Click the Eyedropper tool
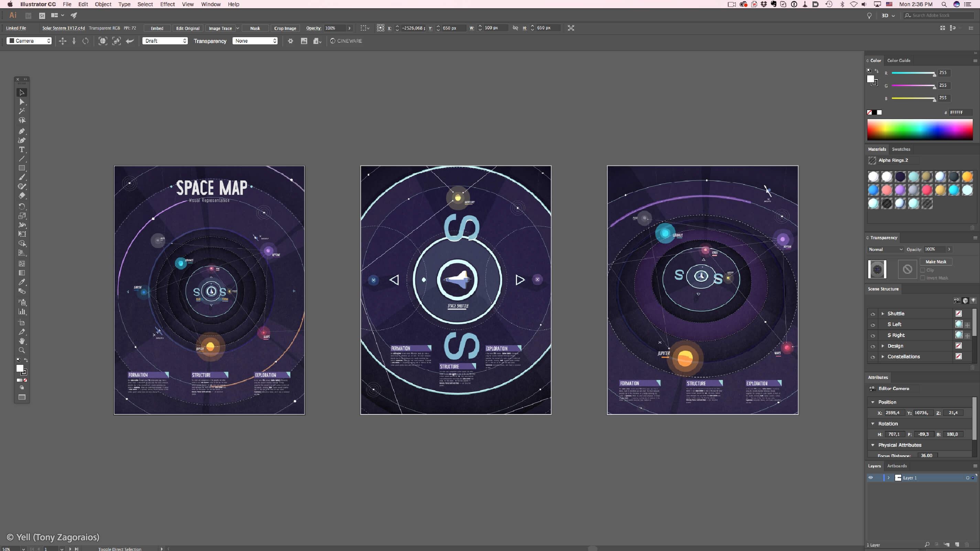The image size is (980, 551). [22, 282]
